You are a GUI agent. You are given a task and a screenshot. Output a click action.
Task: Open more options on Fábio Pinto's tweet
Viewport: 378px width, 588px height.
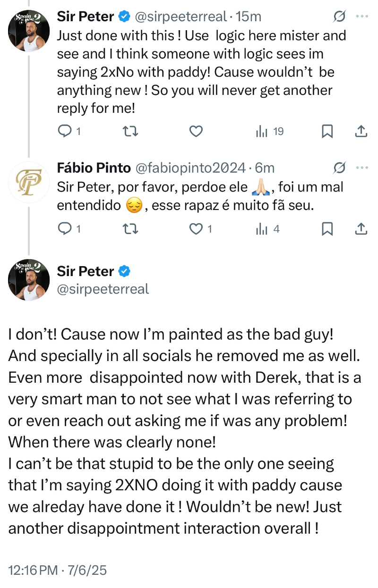[x=361, y=168]
